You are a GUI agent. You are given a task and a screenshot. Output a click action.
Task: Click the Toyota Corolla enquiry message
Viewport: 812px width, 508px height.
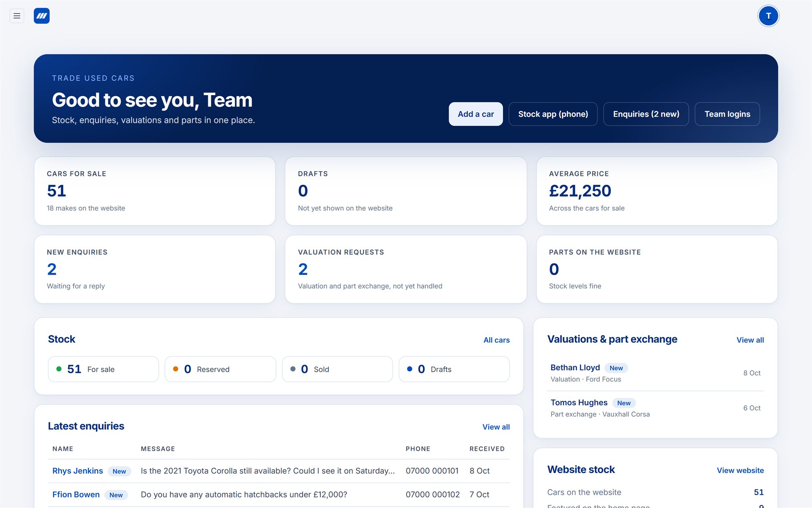pos(268,471)
